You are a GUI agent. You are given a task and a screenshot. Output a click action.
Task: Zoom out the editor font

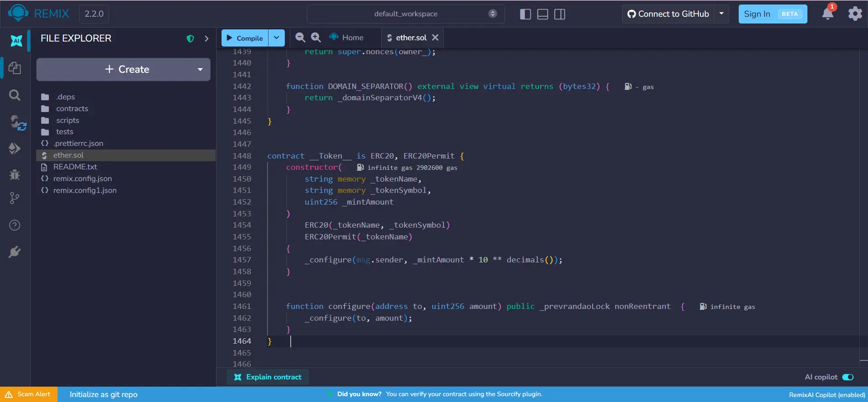click(300, 37)
